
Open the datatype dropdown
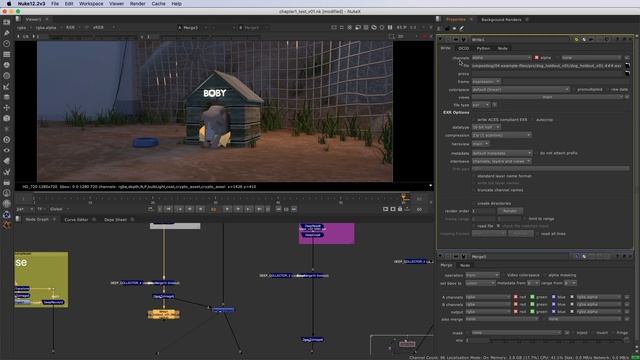click(x=486, y=127)
